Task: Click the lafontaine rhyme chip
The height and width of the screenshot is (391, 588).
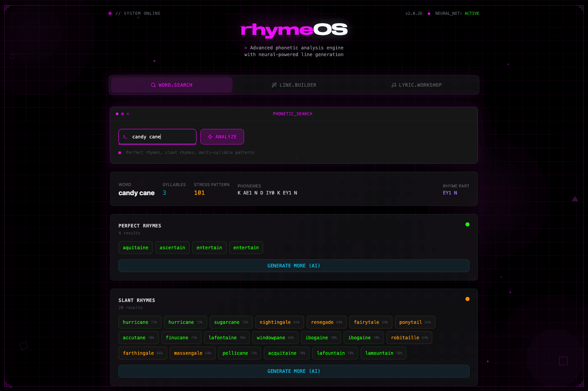Action: tap(227, 338)
